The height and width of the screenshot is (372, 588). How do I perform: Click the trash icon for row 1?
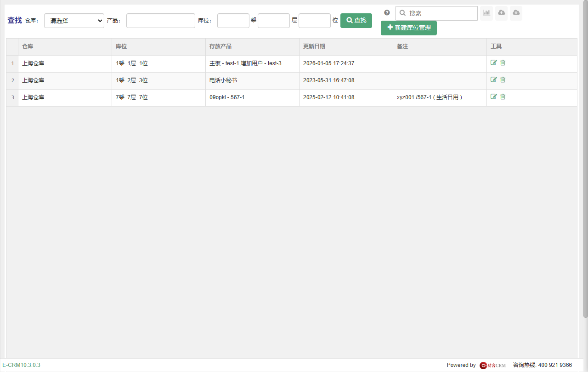click(x=503, y=63)
